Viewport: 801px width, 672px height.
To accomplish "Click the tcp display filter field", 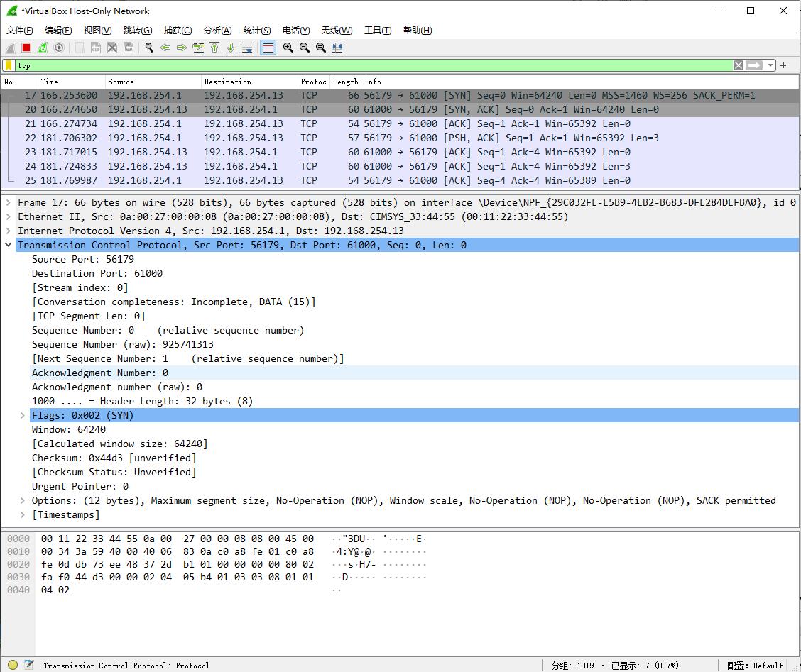I will 373,65.
